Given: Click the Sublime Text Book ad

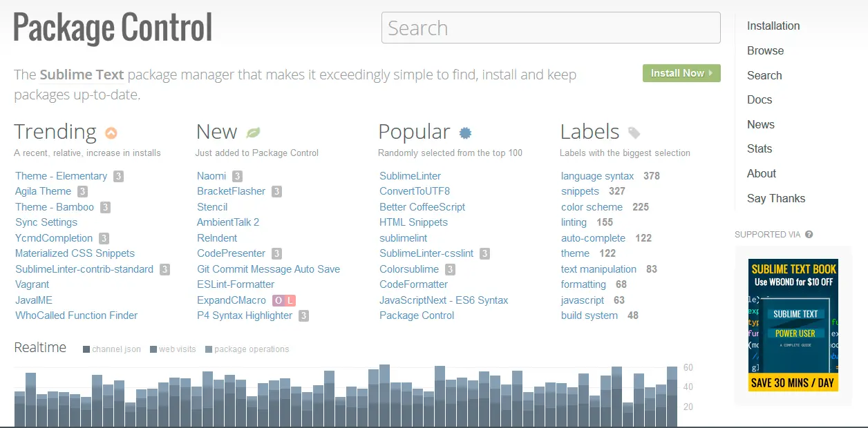Looking at the screenshot, I should pos(793,325).
